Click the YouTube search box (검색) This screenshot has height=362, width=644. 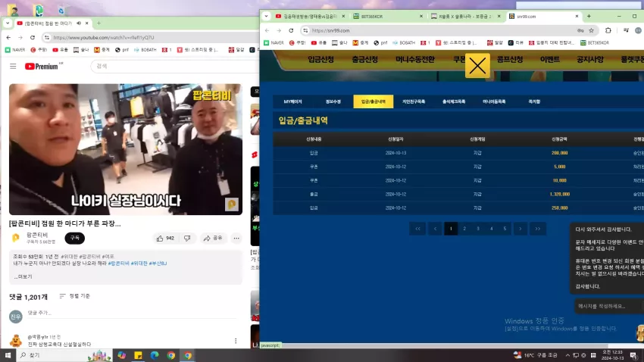(174, 66)
